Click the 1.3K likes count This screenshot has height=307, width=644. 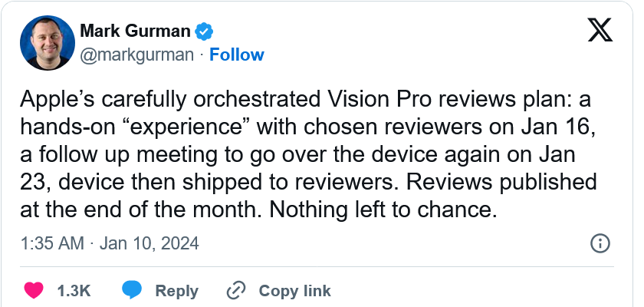tap(74, 291)
